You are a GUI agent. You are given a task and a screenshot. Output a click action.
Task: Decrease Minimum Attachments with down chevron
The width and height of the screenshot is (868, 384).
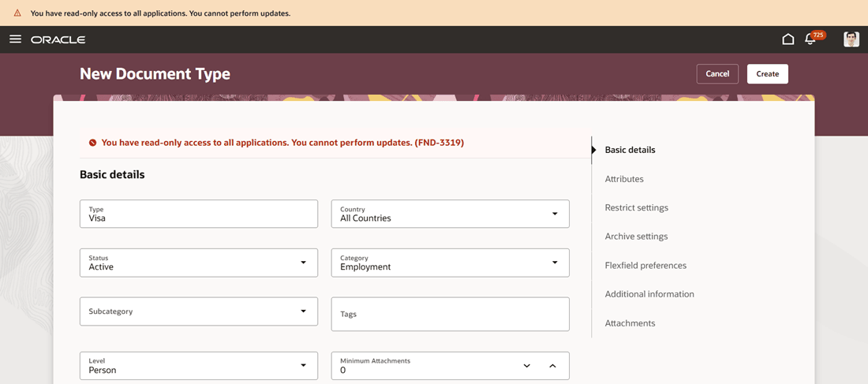tap(527, 366)
